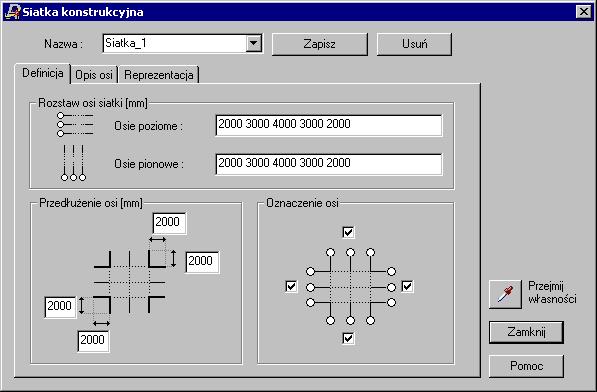The image size is (597, 392).
Task: Toggle the left axis marking checkbox
Action: click(291, 286)
